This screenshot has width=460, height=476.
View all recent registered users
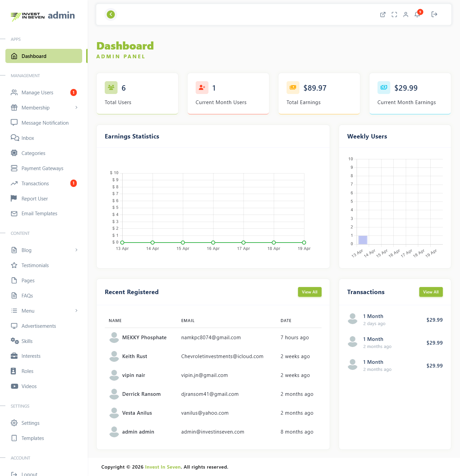point(309,292)
